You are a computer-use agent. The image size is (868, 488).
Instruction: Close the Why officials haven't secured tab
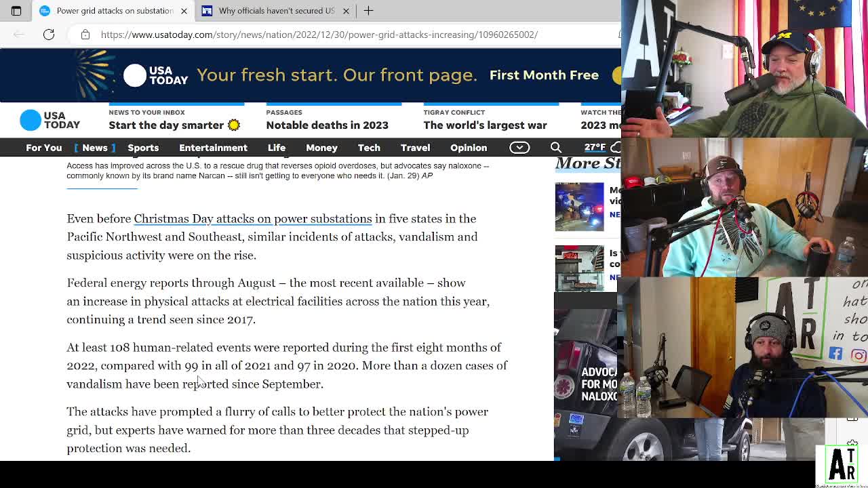(x=346, y=11)
